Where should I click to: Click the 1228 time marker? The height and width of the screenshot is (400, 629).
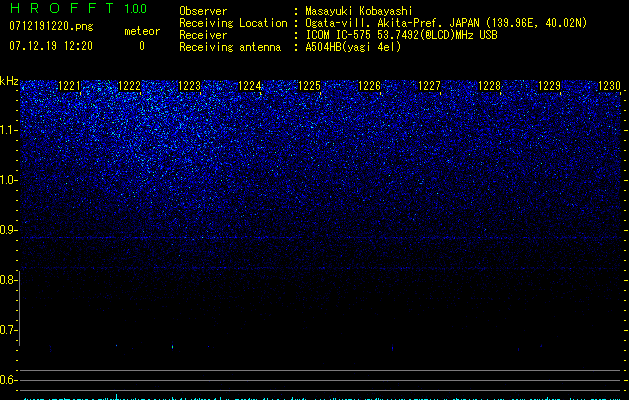click(x=489, y=86)
